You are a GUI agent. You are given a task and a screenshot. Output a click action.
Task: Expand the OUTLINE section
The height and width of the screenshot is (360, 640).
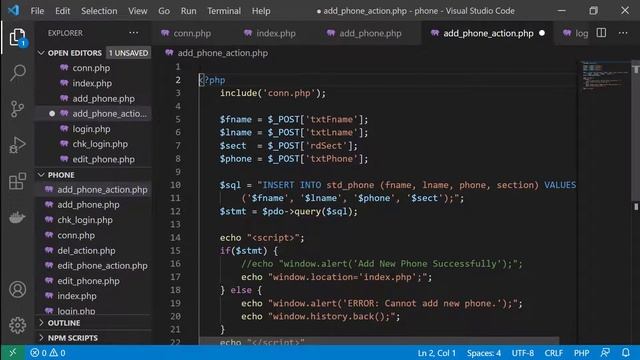(41, 322)
